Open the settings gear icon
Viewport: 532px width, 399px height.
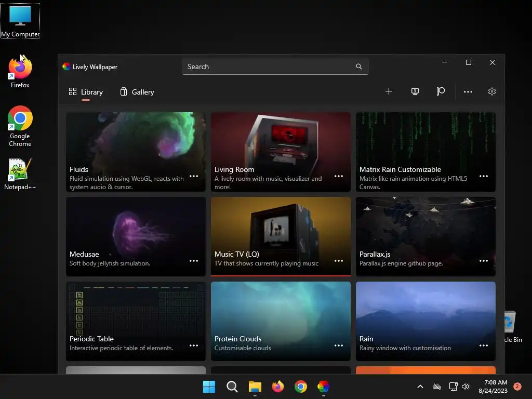click(491, 91)
